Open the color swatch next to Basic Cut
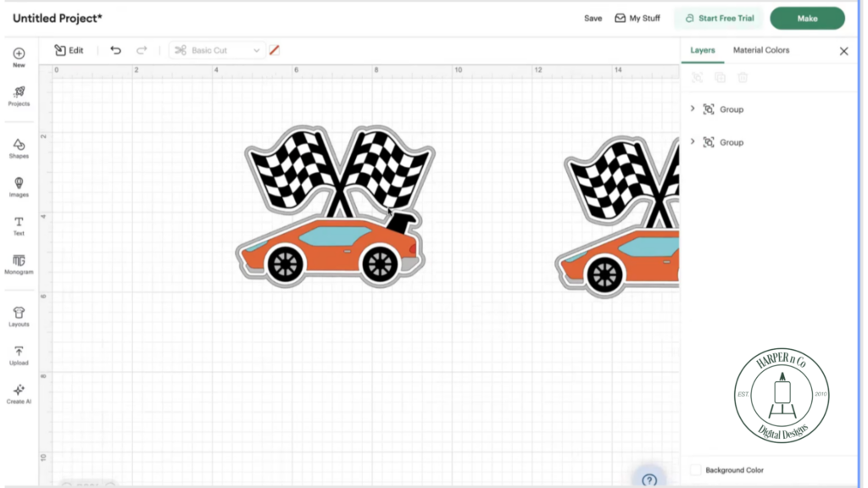The width and height of the screenshot is (868, 488). (x=275, y=50)
